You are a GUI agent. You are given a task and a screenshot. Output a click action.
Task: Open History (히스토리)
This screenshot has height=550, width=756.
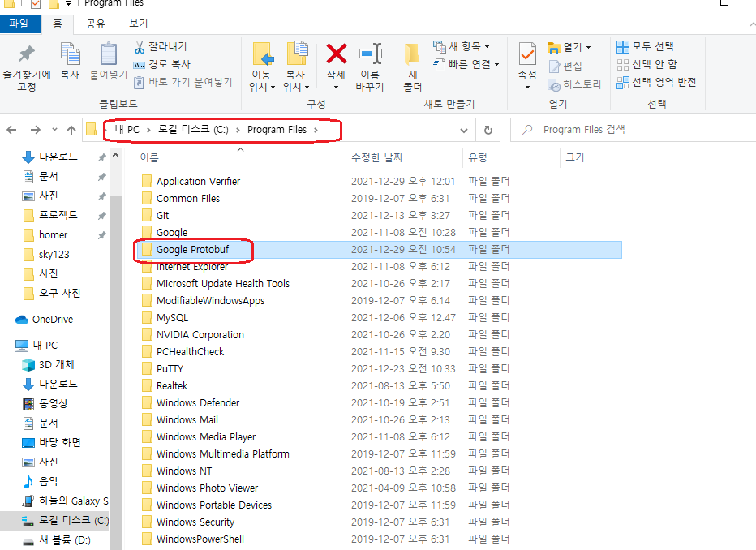click(575, 85)
